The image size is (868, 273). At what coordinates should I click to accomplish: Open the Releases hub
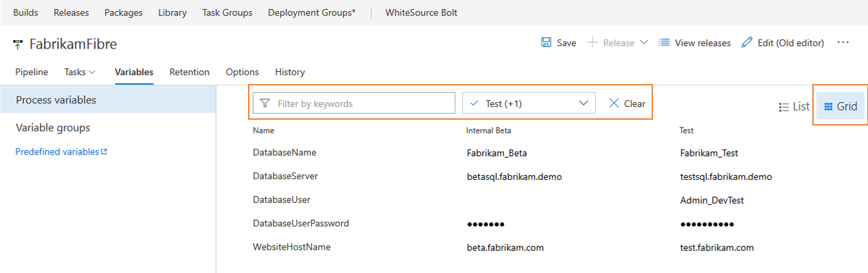click(x=71, y=12)
